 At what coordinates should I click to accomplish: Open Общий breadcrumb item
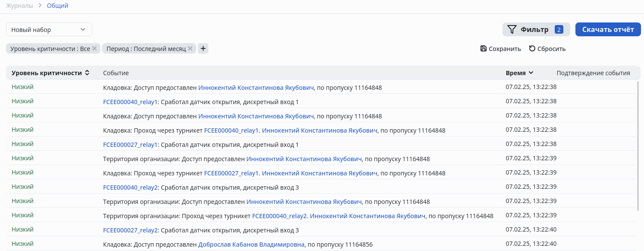pos(57,6)
